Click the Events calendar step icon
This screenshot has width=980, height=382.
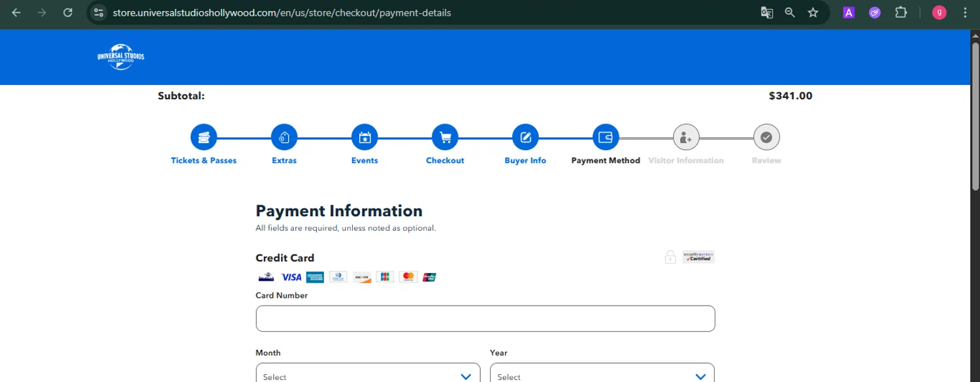[365, 137]
